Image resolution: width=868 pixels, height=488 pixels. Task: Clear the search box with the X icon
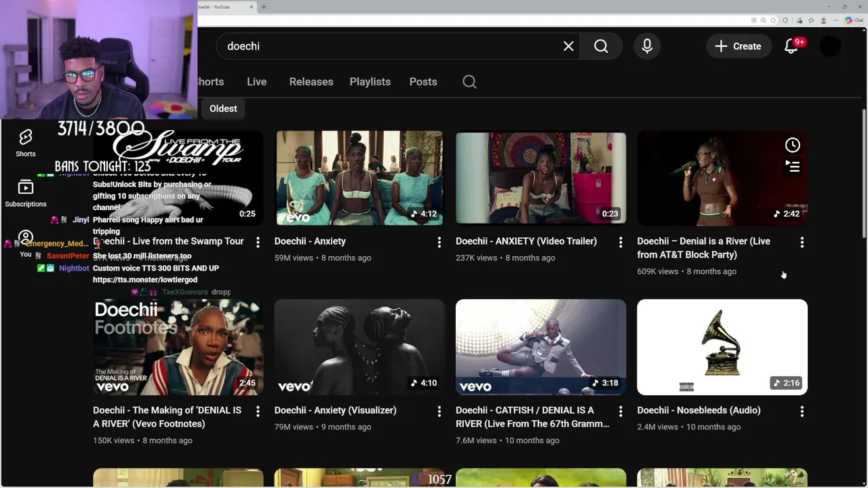coord(568,46)
